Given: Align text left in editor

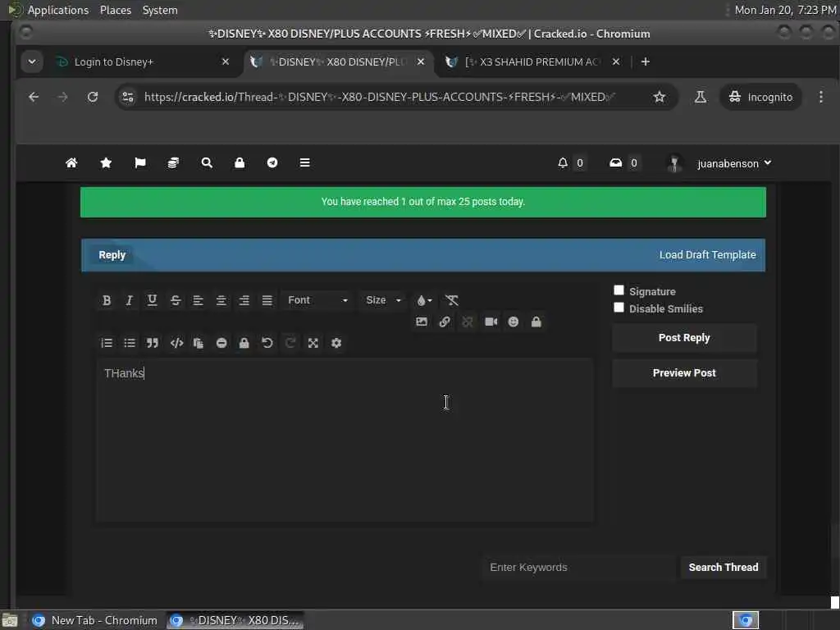Looking at the screenshot, I should pos(199,300).
